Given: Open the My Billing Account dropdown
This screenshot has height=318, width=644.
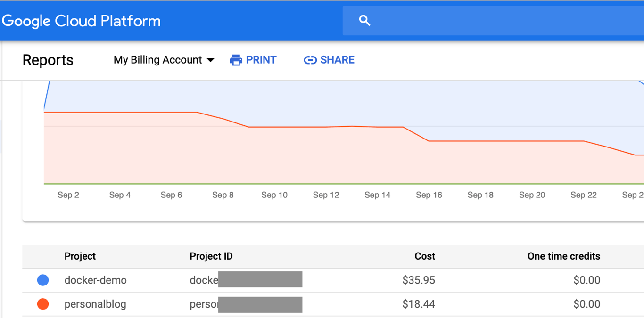Looking at the screenshot, I should (158, 60).
